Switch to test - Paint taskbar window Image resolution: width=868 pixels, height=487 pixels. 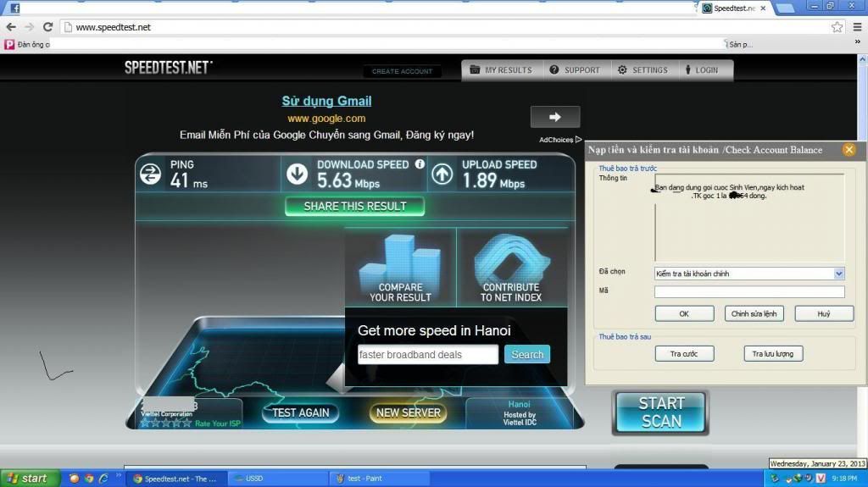pos(380,479)
